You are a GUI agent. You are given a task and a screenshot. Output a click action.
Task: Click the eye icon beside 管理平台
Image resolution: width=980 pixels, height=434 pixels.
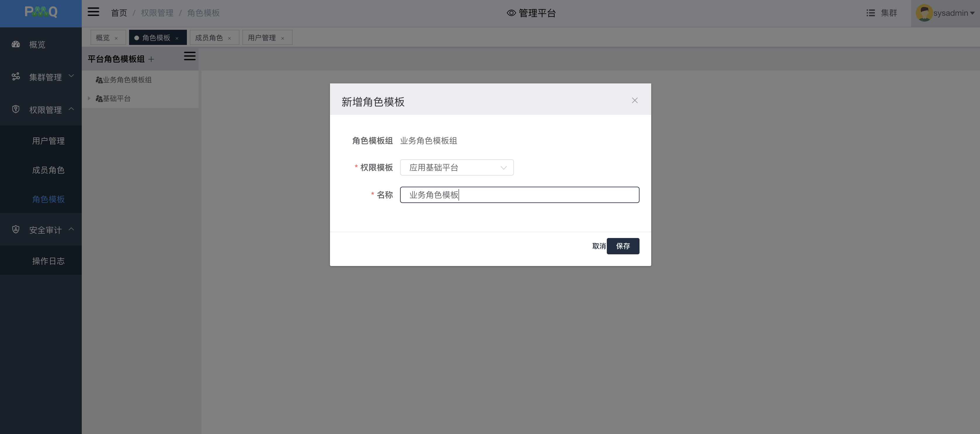point(511,13)
